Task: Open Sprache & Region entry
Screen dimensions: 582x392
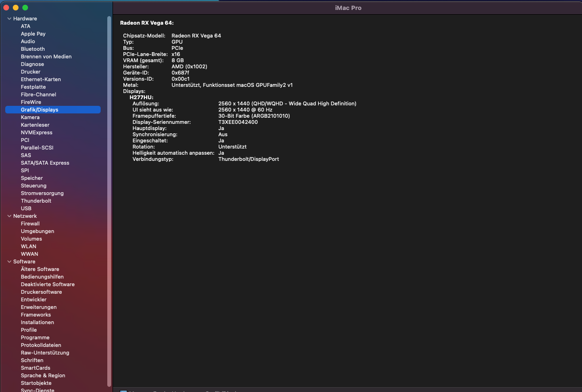Action: click(43, 375)
